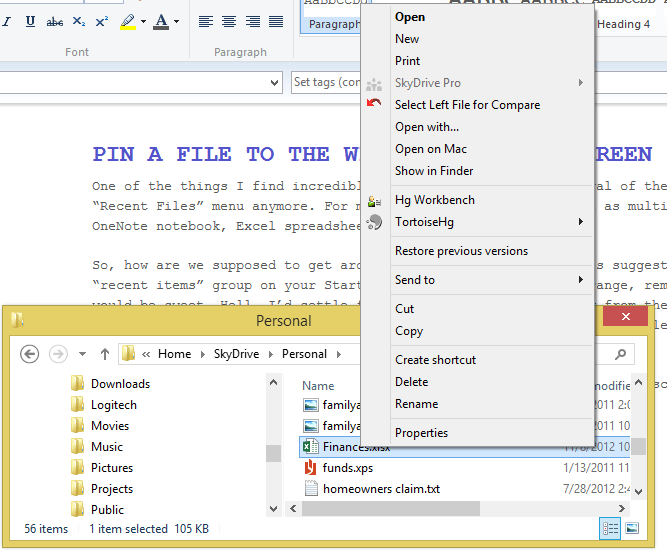
Task: Click Personal in the address breadcrumb
Action: click(305, 354)
